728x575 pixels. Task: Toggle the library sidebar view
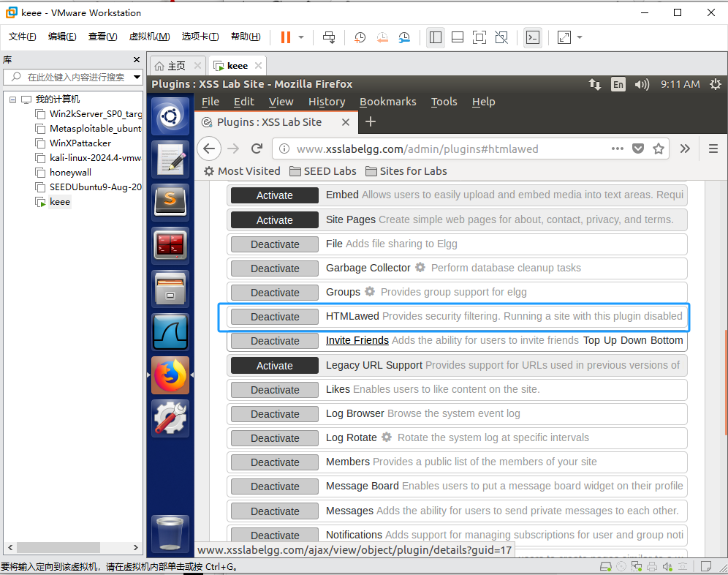tap(436, 37)
